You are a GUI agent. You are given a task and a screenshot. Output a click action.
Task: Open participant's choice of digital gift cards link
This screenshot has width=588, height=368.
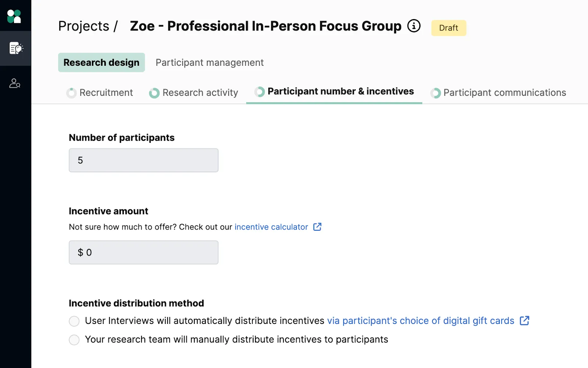tap(421, 321)
